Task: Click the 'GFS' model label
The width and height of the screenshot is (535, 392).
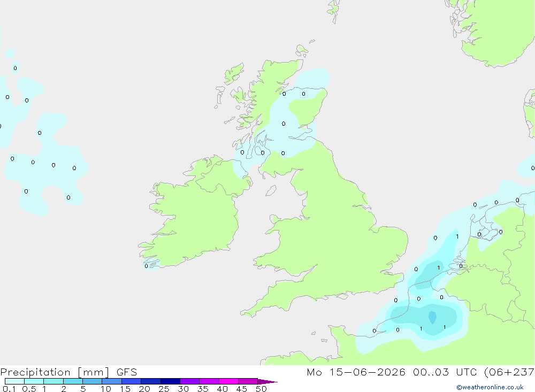Action: point(127,372)
